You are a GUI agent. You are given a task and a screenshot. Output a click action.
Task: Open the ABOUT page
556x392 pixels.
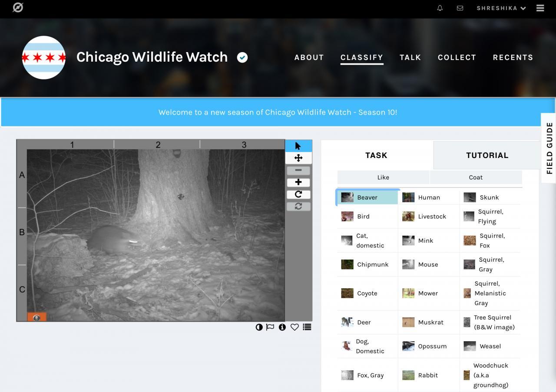click(x=309, y=57)
